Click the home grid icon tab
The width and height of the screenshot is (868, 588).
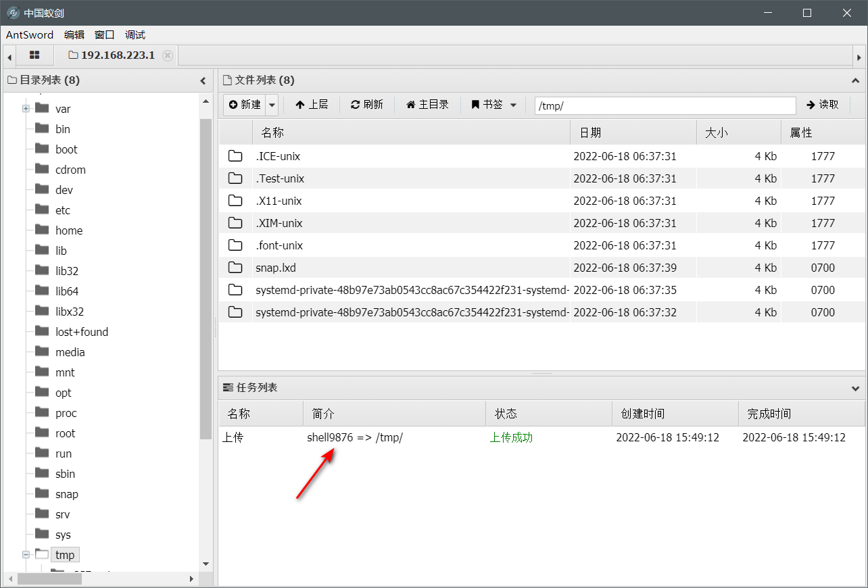tap(34, 55)
